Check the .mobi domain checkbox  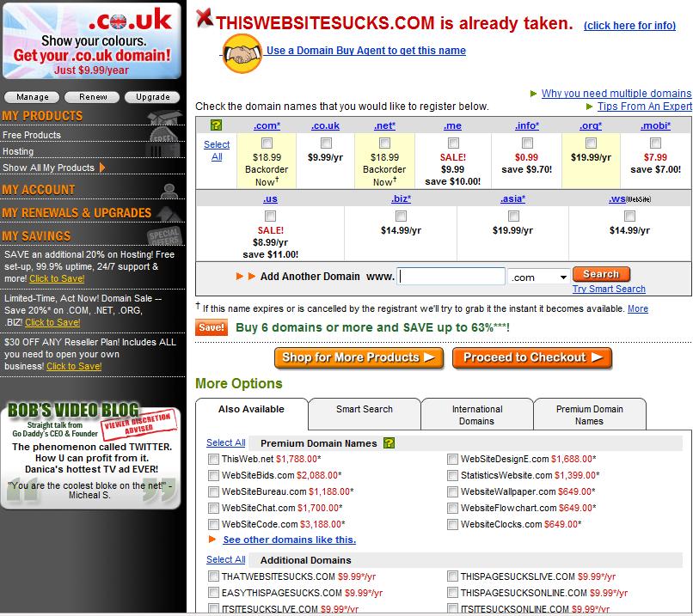coord(655,143)
